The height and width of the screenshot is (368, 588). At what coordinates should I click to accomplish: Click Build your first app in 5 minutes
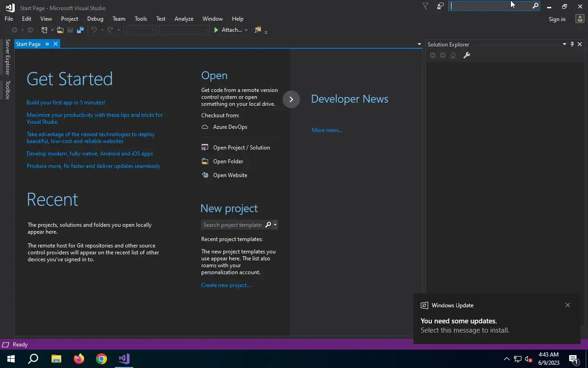[66, 103]
